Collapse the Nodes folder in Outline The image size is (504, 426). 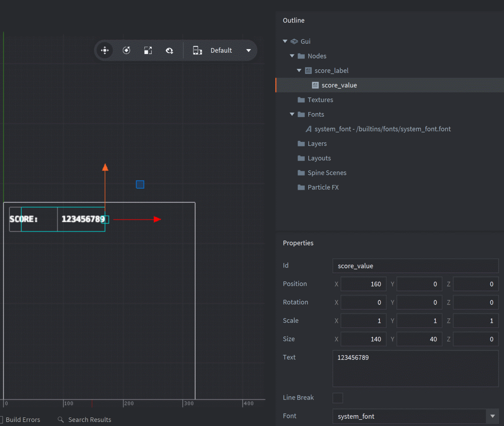(292, 56)
